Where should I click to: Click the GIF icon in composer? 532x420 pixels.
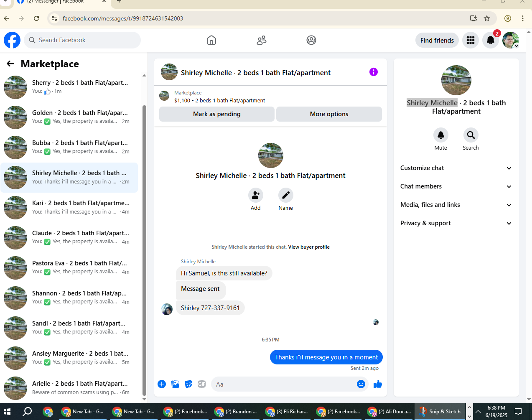[202, 384]
